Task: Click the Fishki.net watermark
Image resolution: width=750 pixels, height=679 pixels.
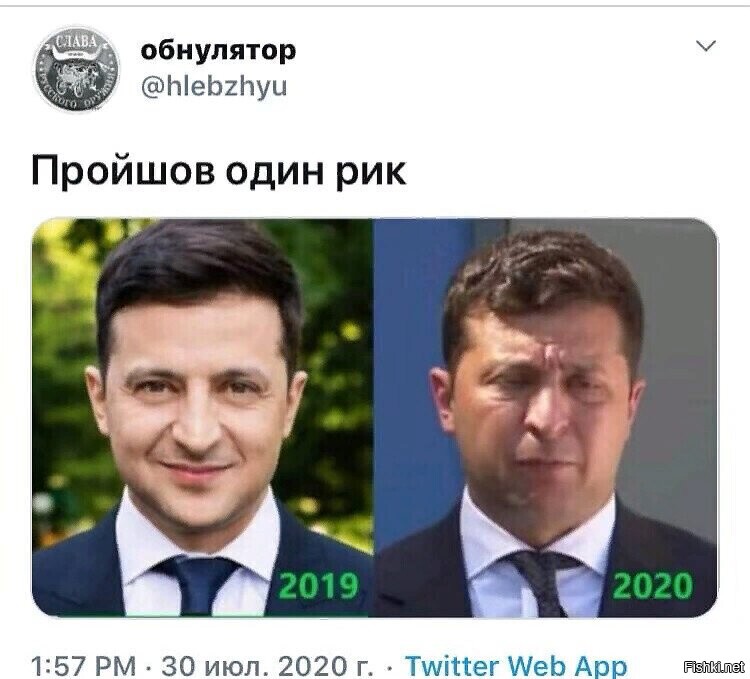Action: pyautogui.click(x=715, y=667)
